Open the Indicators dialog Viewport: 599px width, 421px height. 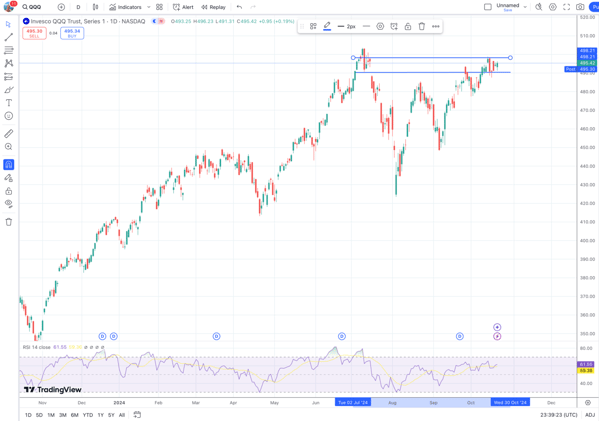(x=125, y=7)
